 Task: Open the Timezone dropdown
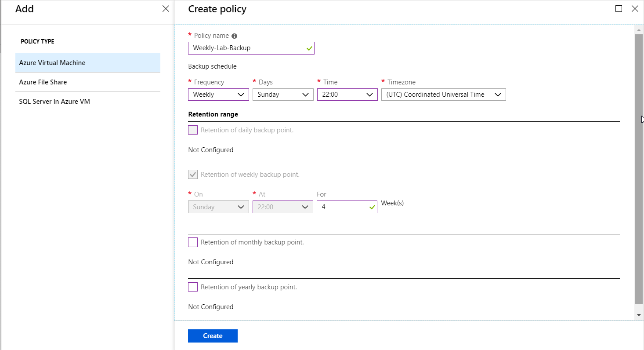click(x=443, y=95)
